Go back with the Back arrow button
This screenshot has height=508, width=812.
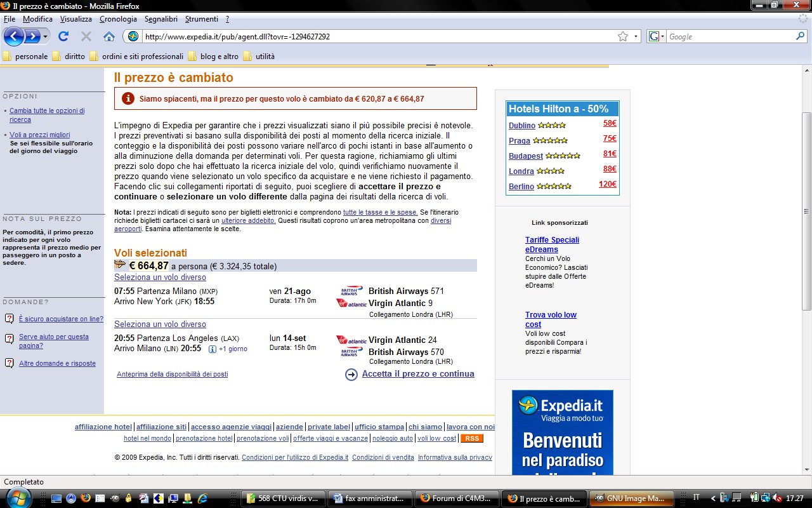(14, 36)
